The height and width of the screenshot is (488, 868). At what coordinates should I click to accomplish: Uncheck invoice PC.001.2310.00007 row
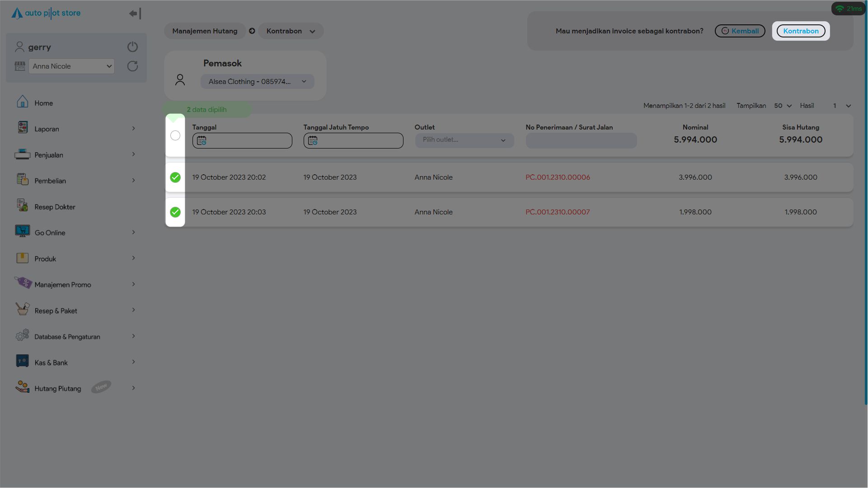175,212
